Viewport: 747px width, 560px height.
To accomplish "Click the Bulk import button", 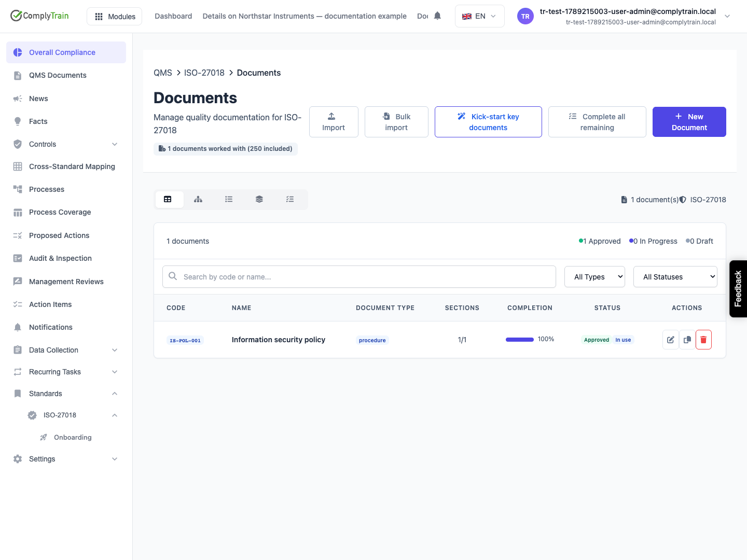I will [396, 122].
